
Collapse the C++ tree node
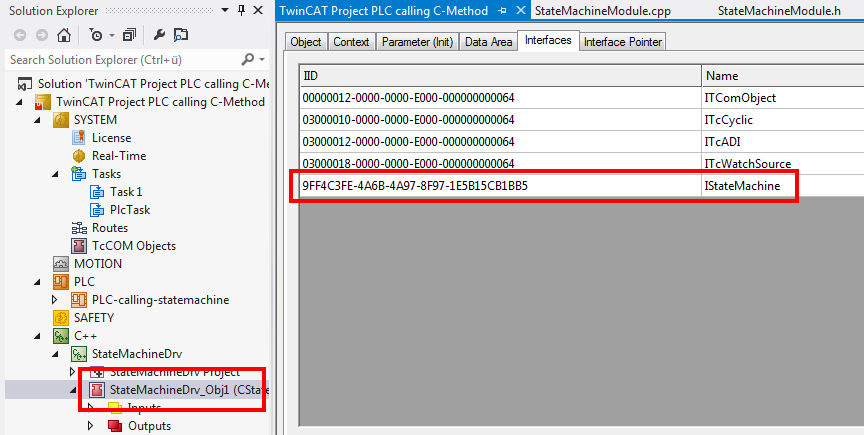[x=38, y=336]
